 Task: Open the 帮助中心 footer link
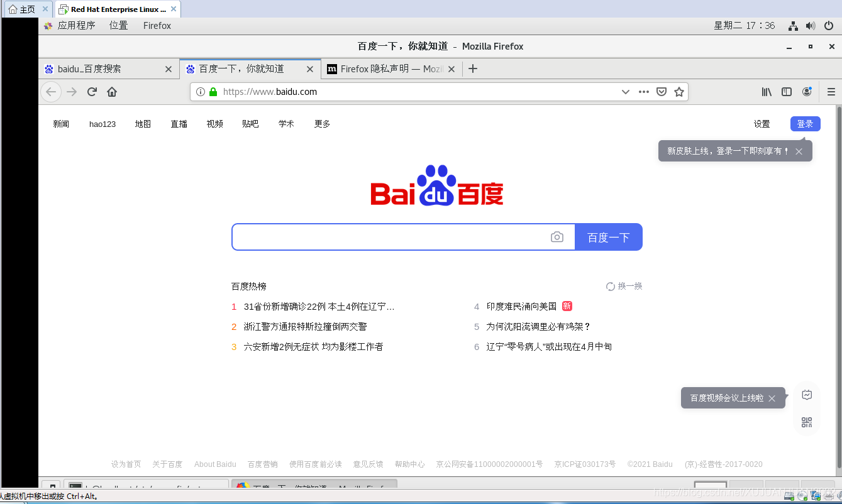pyautogui.click(x=409, y=464)
